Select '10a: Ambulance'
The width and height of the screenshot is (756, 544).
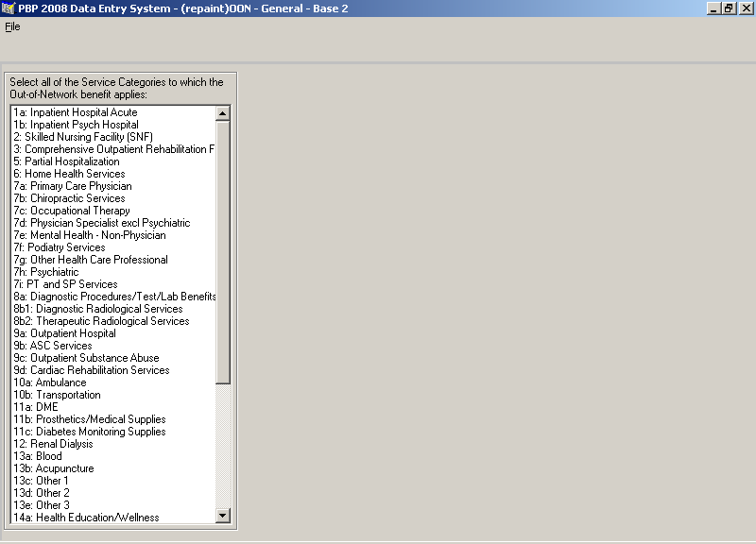pyautogui.click(x=113, y=382)
